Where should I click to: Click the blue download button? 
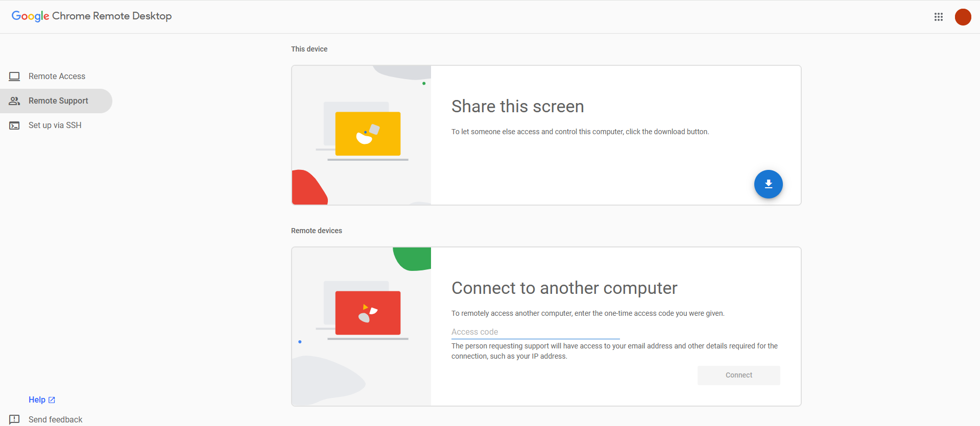click(x=768, y=184)
